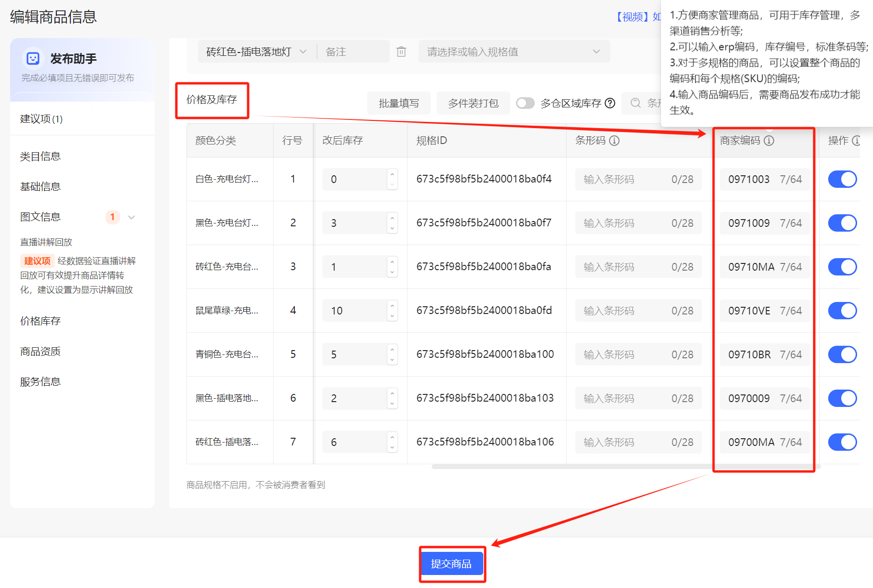Disable spec toggle for 黑色-插电落地 row
Image resolution: width=873 pixels, height=588 pixels.
point(842,398)
